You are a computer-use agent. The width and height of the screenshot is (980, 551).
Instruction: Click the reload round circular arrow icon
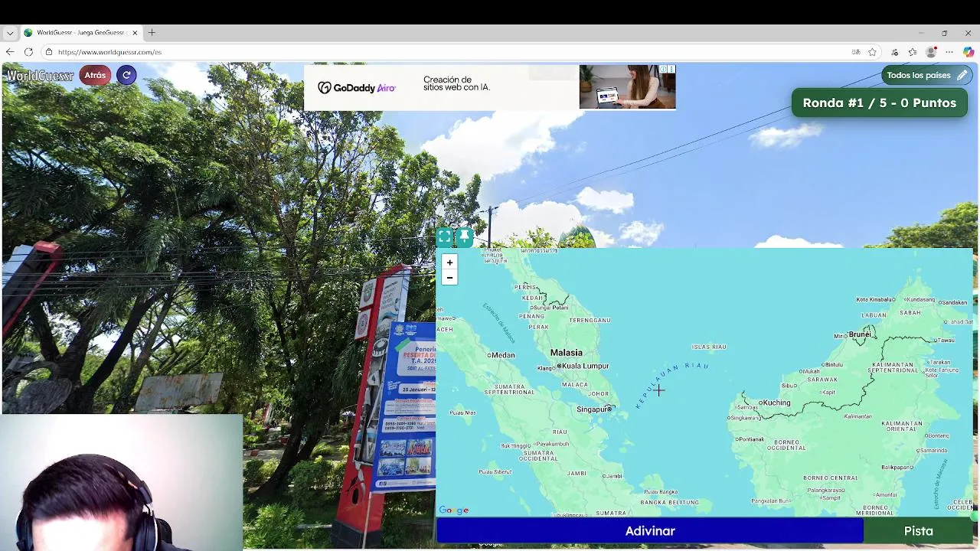(x=127, y=75)
